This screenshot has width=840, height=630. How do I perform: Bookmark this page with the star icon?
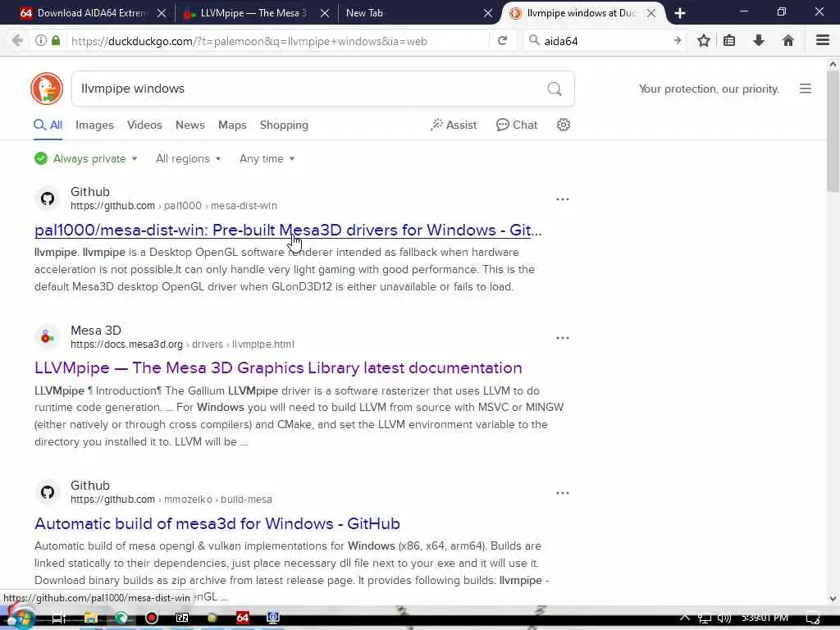pyautogui.click(x=703, y=41)
